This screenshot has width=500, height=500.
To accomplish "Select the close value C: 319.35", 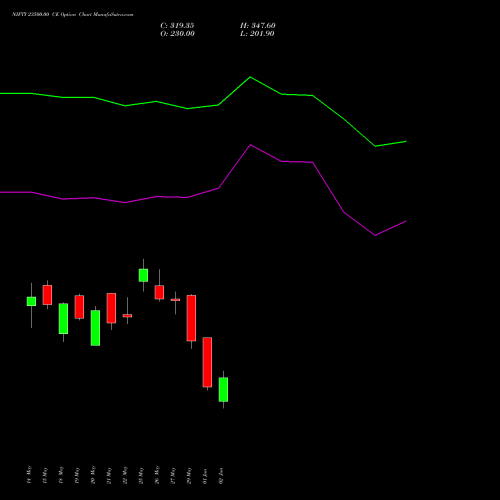I will tap(177, 26).
